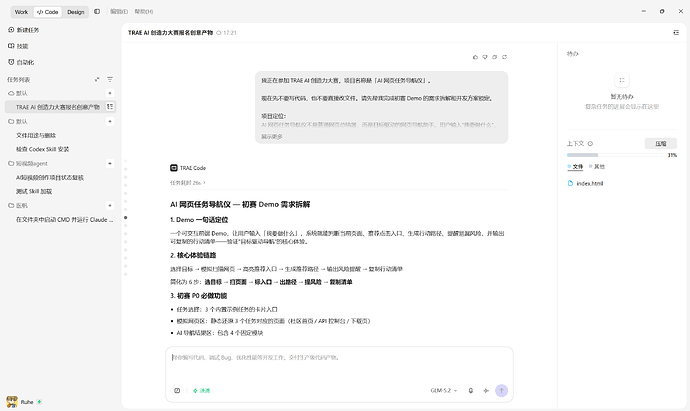Image resolution: width=690 pixels, height=411 pixels.
Task: Select the task 文件用途与删除
Action: pos(36,136)
